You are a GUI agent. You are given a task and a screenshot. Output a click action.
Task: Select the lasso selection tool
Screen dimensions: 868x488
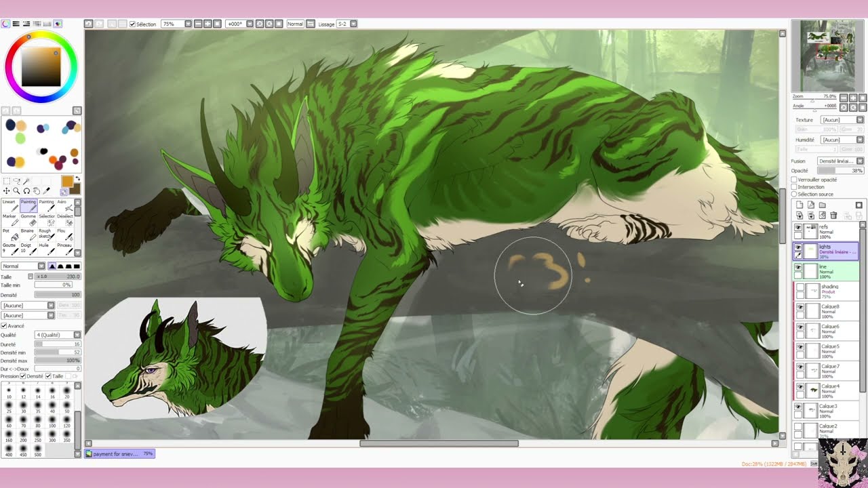coord(16,181)
